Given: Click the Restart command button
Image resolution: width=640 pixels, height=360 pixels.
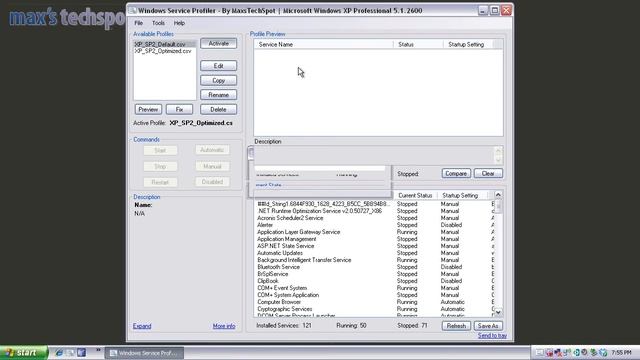Looking at the screenshot, I should (160, 182).
